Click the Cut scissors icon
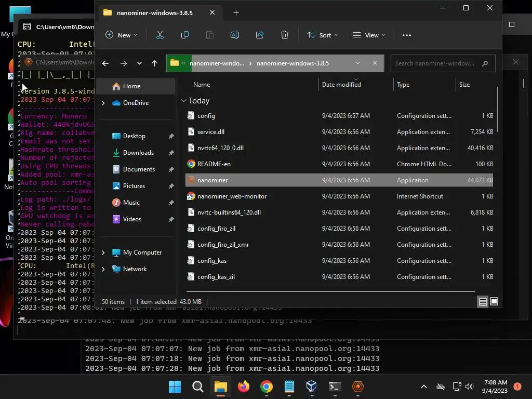This screenshot has height=399, width=532. (160, 35)
